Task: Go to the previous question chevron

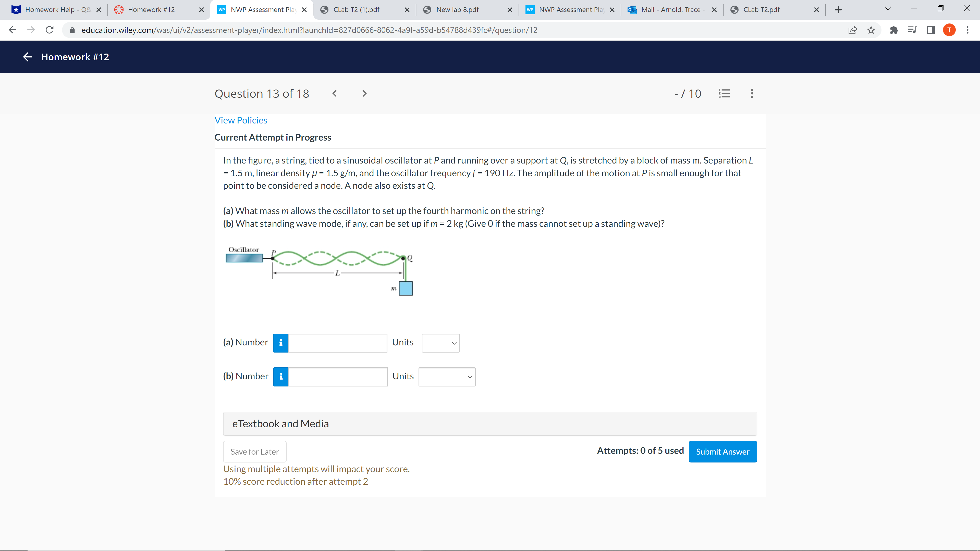Action: click(334, 94)
